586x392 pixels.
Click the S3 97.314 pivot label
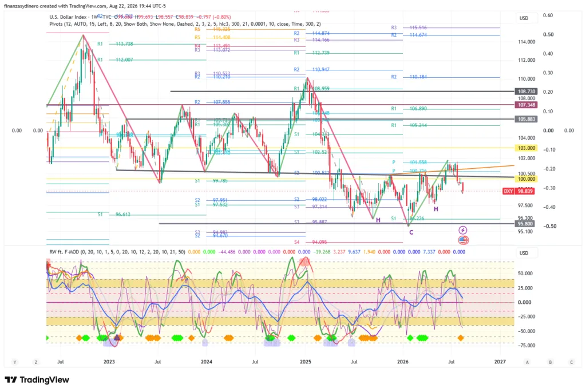tap(311, 207)
